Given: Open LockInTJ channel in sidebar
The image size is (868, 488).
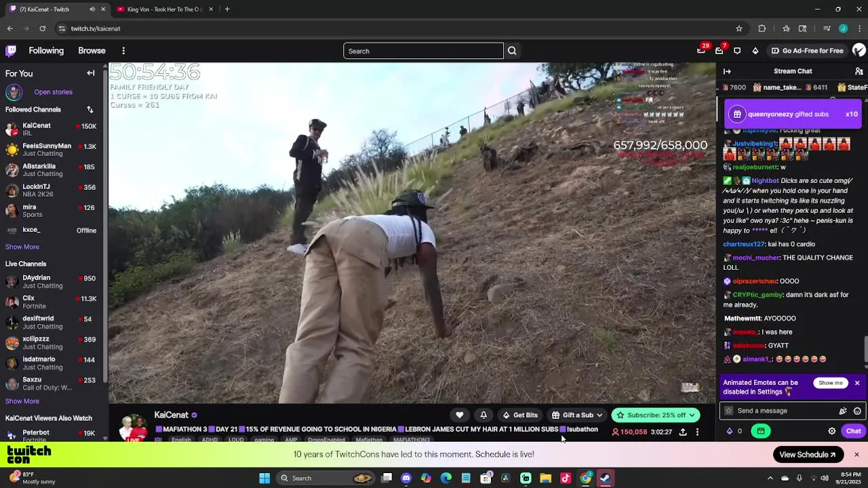Looking at the screenshot, I should tap(52, 190).
